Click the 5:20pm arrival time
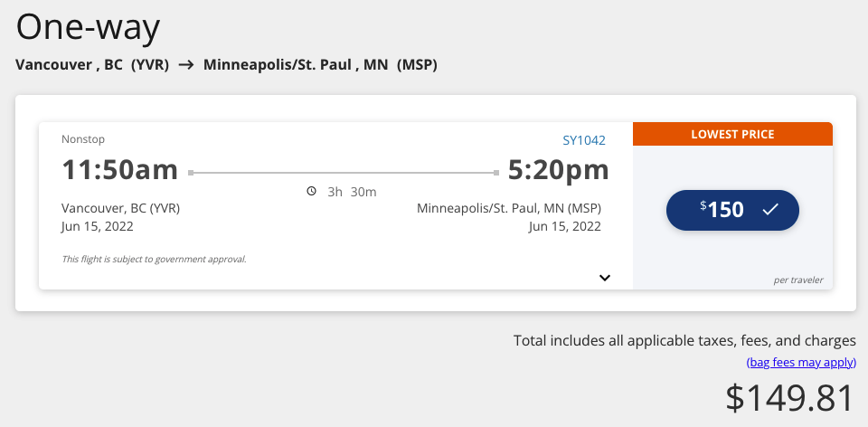Viewport: 868px width, 427px height. (558, 170)
